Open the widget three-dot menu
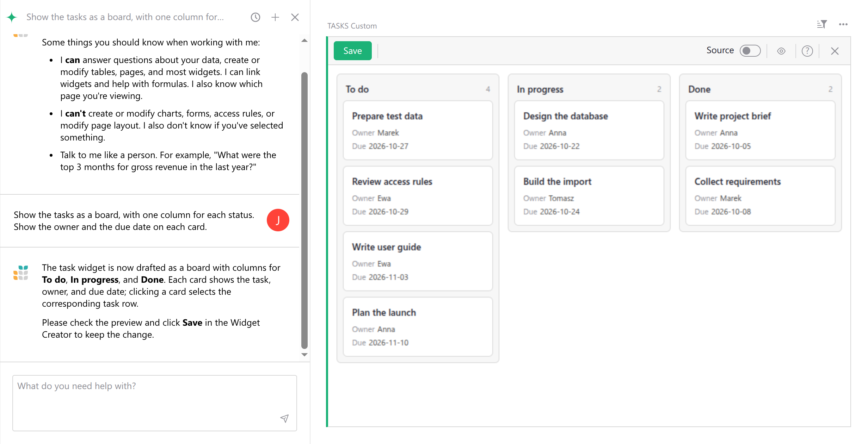Image resolution: width=868 pixels, height=444 pixels. point(843,24)
